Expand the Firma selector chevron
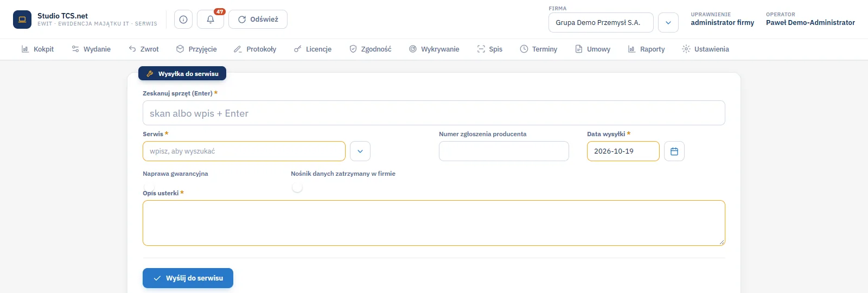868x293 pixels. (x=668, y=23)
